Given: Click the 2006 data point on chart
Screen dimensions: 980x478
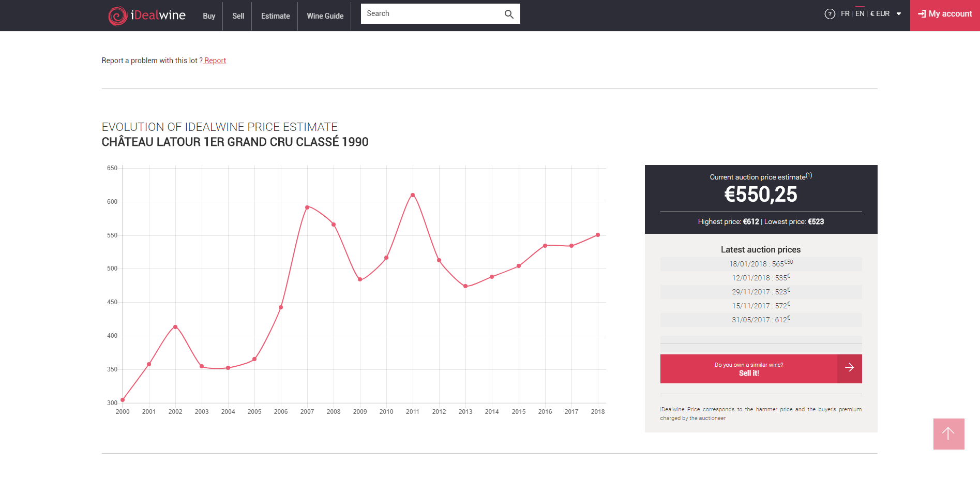Looking at the screenshot, I should (x=281, y=307).
